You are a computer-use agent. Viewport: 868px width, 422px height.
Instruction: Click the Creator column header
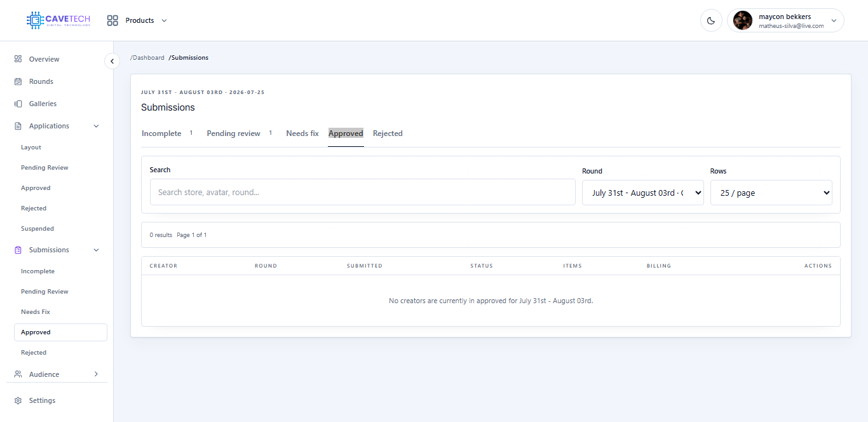click(x=163, y=266)
